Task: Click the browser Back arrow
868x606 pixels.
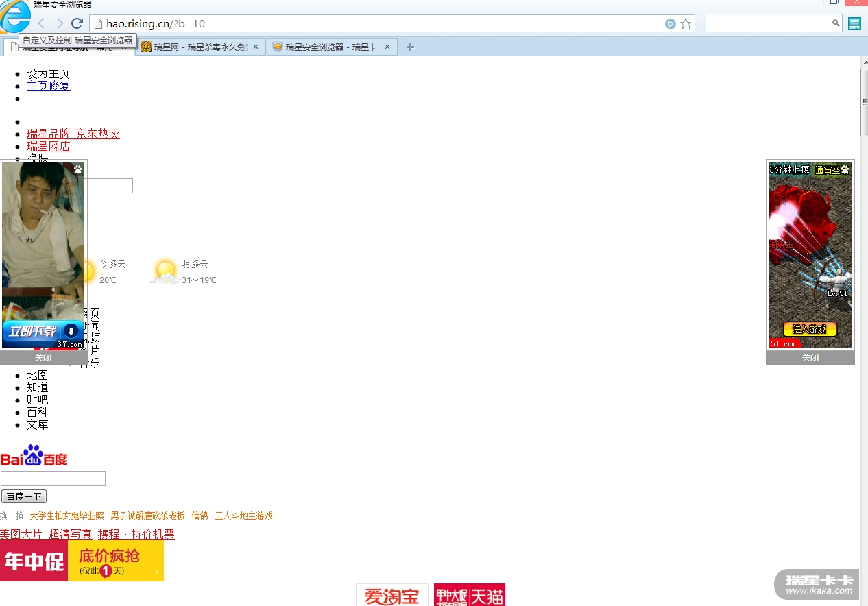Action: point(42,24)
